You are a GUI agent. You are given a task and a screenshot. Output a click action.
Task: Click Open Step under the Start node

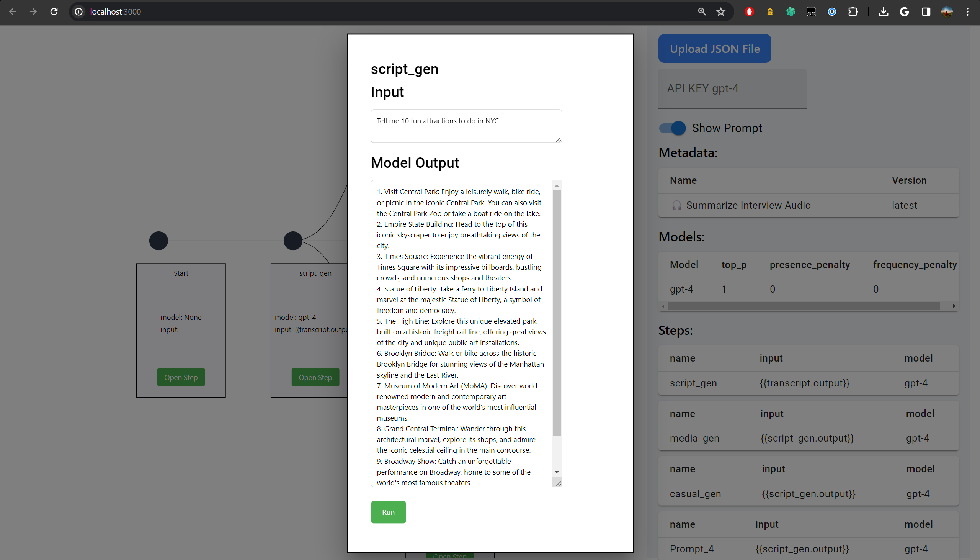click(x=181, y=377)
